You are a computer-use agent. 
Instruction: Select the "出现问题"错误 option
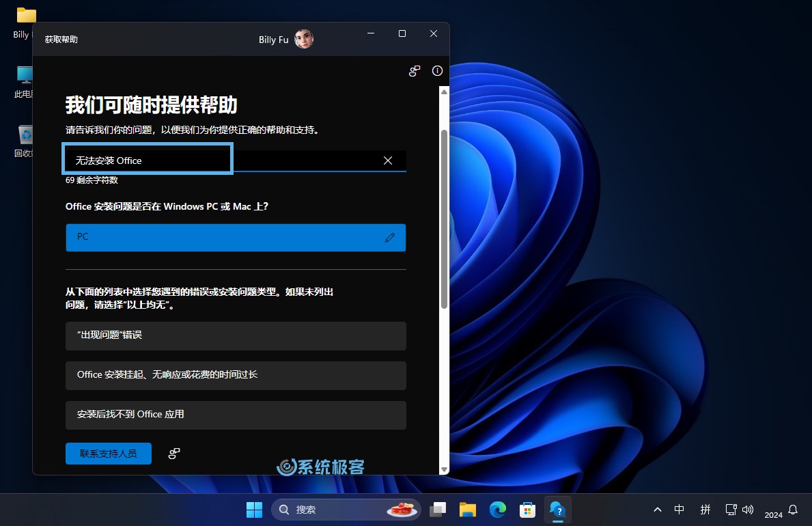point(236,336)
